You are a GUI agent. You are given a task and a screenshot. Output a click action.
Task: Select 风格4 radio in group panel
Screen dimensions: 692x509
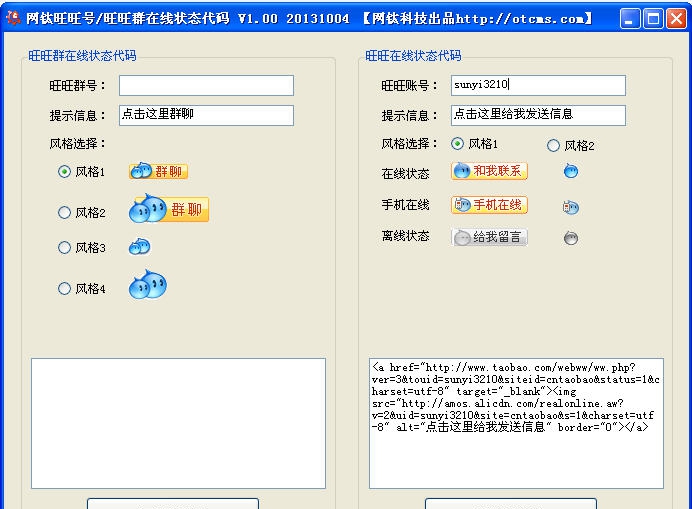[x=64, y=288]
